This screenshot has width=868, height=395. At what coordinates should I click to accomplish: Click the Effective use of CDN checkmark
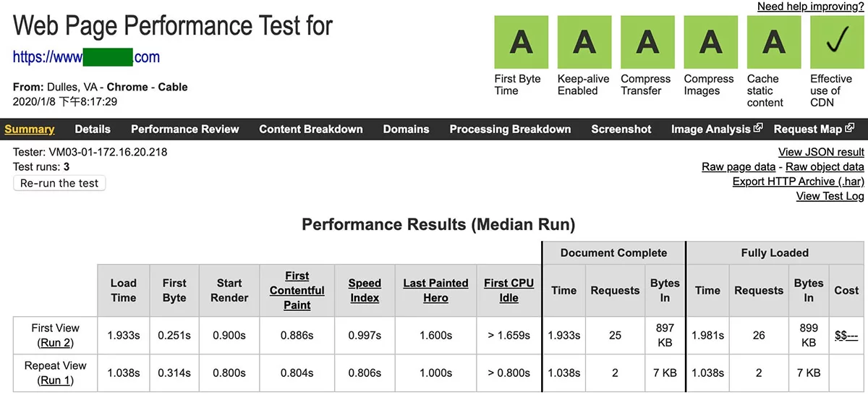point(837,42)
